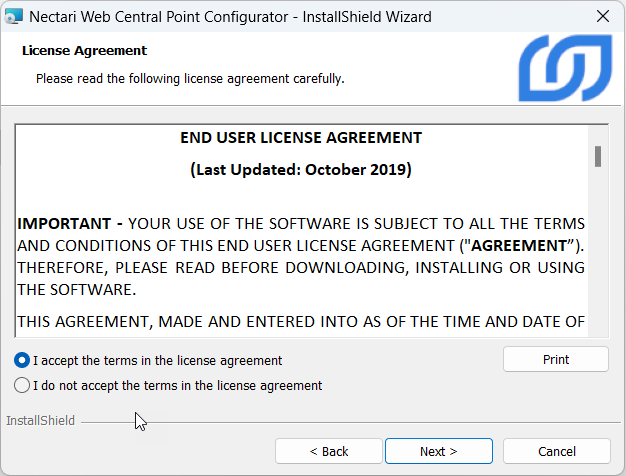The image size is (626, 476).
Task: Click the "Last Updated: October 2019" line
Action: (x=300, y=169)
